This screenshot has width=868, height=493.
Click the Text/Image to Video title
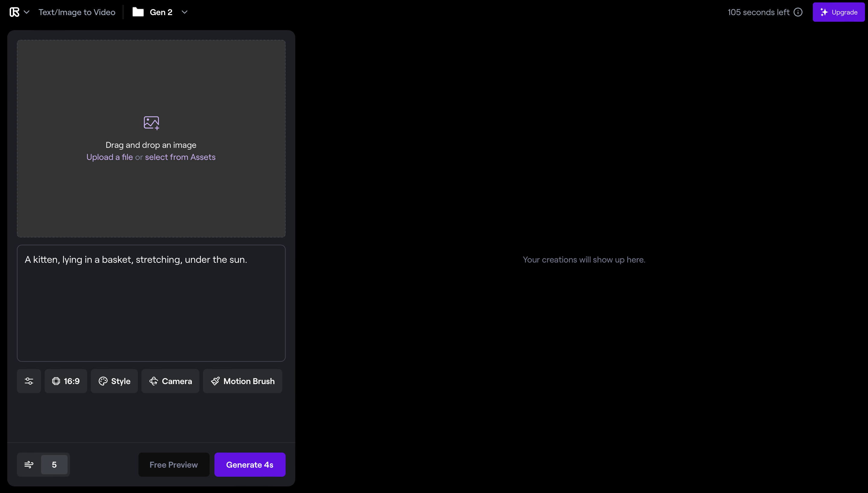[x=77, y=12]
